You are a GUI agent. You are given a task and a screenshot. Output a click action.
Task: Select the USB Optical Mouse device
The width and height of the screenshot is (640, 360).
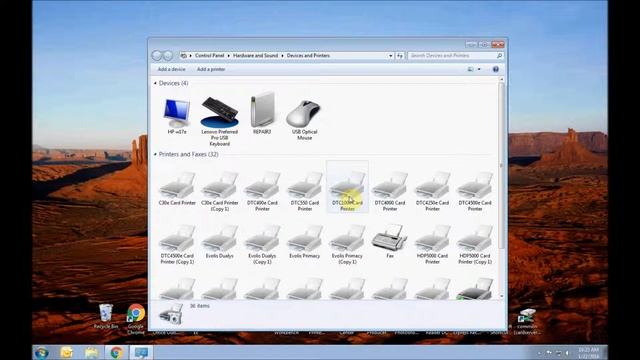point(304,119)
